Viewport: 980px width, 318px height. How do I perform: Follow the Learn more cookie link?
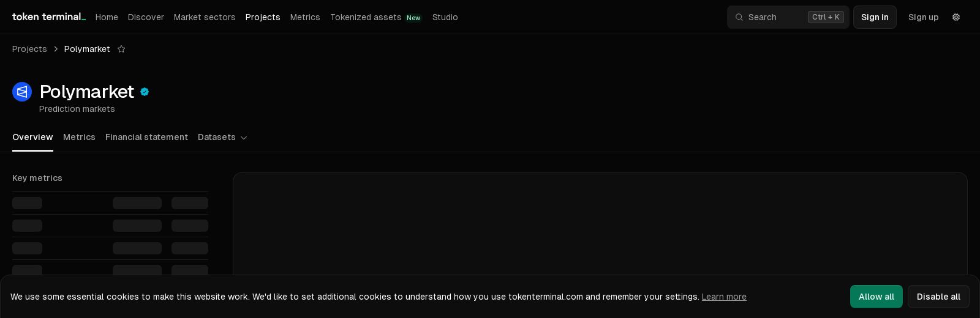click(724, 297)
